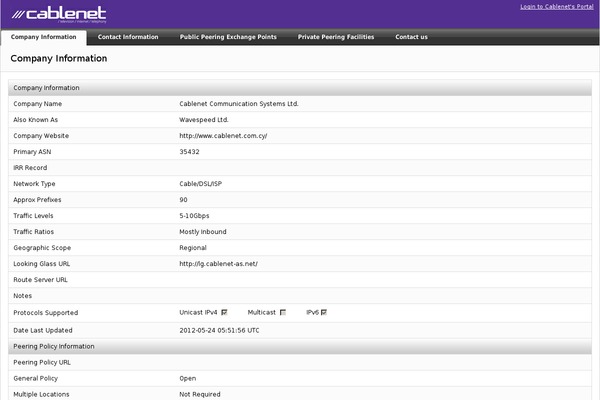Click the Company Information table header
The height and width of the screenshot is (400, 600).
click(x=300, y=88)
